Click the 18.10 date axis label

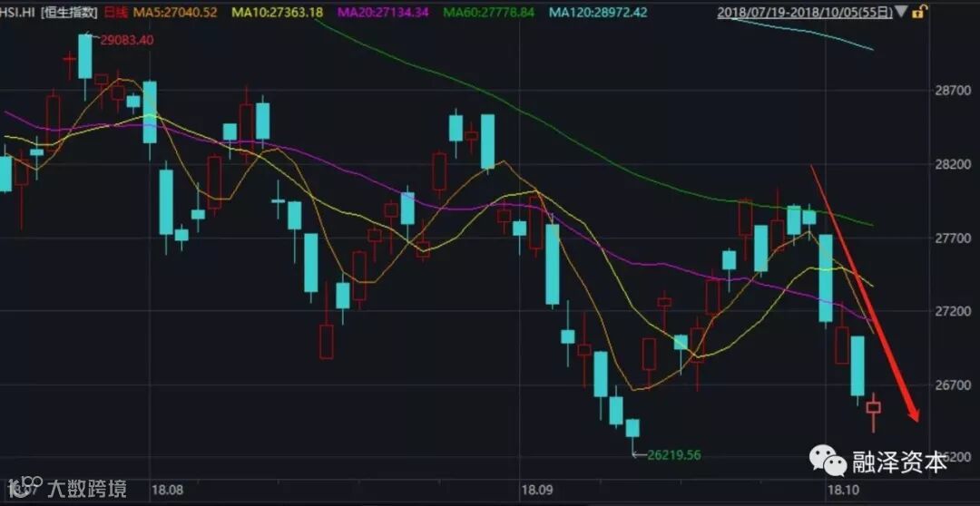[841, 490]
